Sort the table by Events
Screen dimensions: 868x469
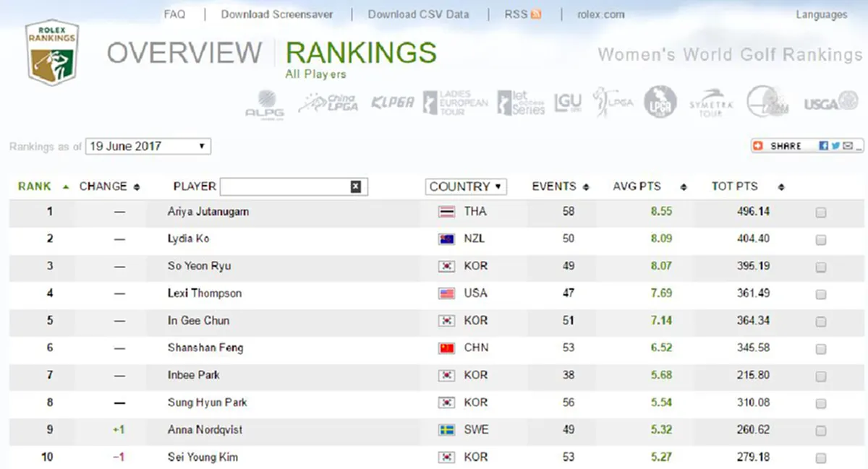click(561, 186)
